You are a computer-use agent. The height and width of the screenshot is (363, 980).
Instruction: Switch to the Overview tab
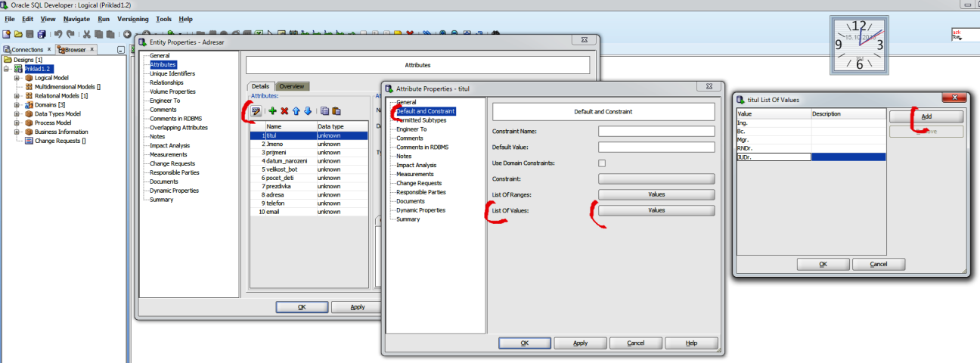pyautogui.click(x=292, y=86)
